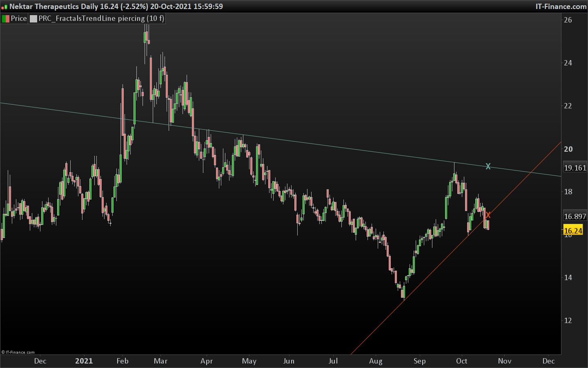Image resolution: width=588 pixels, height=368 pixels.
Task: Click the grey PRC_FractalsTrendLine legend swatch
Action: point(33,18)
